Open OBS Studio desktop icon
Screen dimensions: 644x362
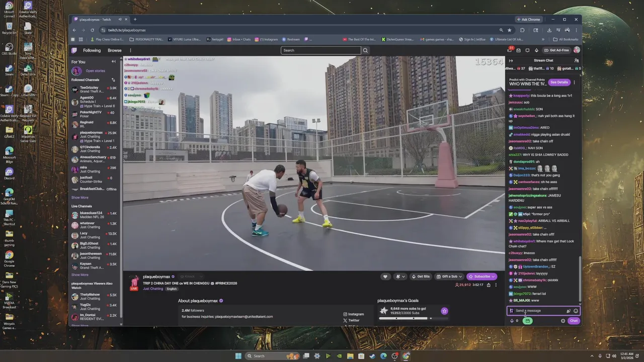click(9, 48)
